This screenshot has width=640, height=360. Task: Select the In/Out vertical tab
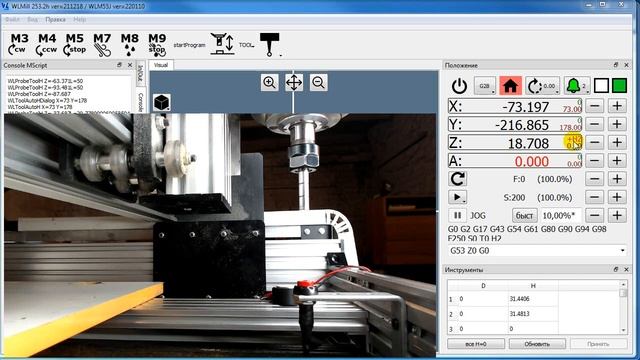click(x=140, y=73)
